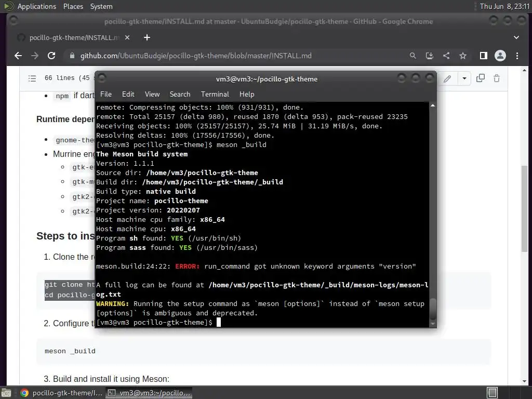Click the red ERROR text in terminal
The image size is (532, 399).
pyautogui.click(x=187, y=267)
